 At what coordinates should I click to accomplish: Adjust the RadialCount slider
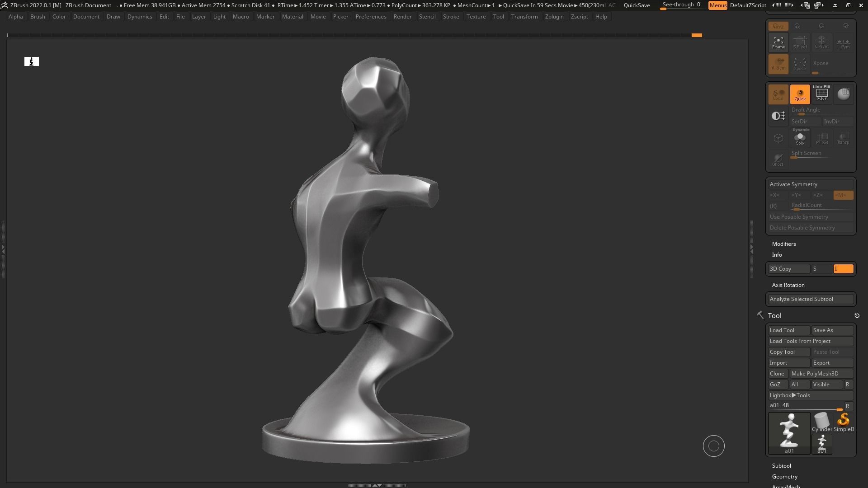click(x=821, y=206)
